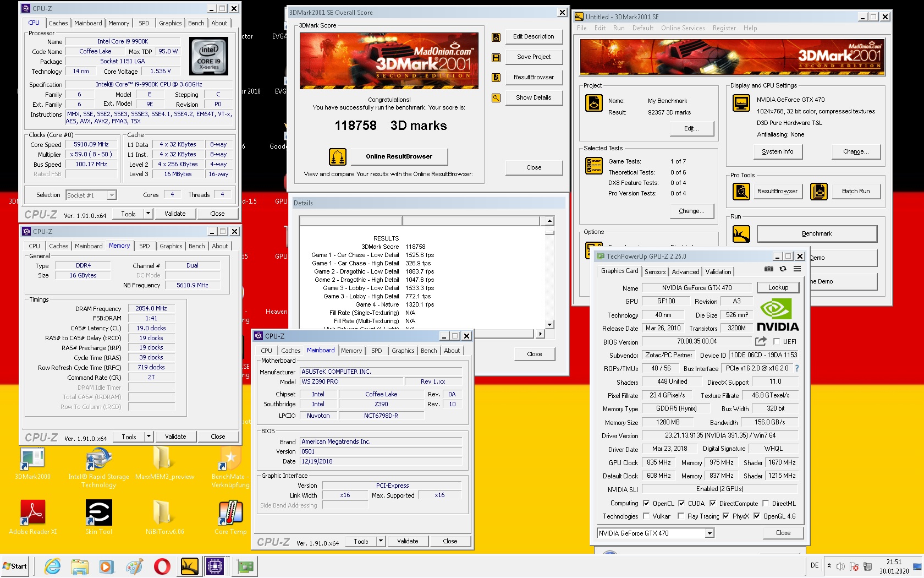Click the Edit Description icon in score window
The height and width of the screenshot is (578, 924).
coord(496,37)
